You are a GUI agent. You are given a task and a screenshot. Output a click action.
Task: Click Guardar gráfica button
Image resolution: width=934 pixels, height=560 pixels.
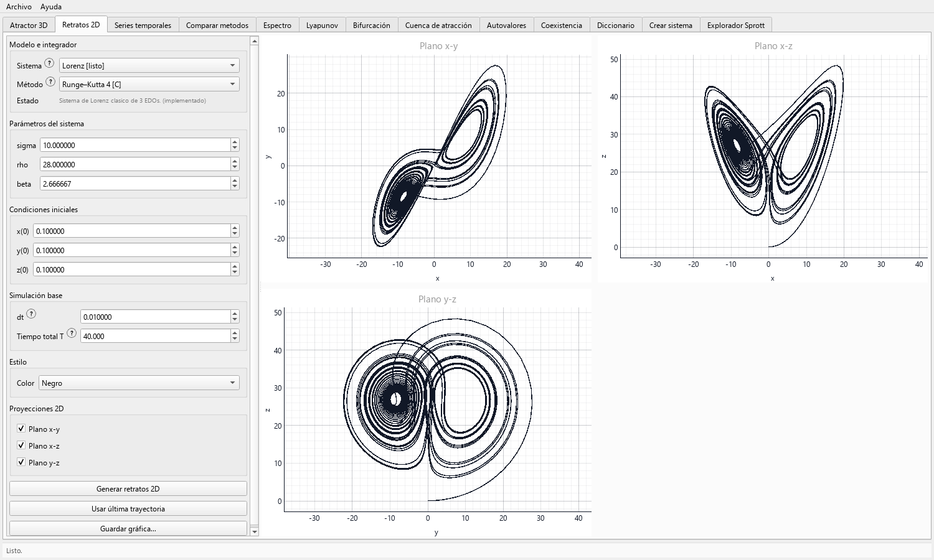[x=128, y=528]
